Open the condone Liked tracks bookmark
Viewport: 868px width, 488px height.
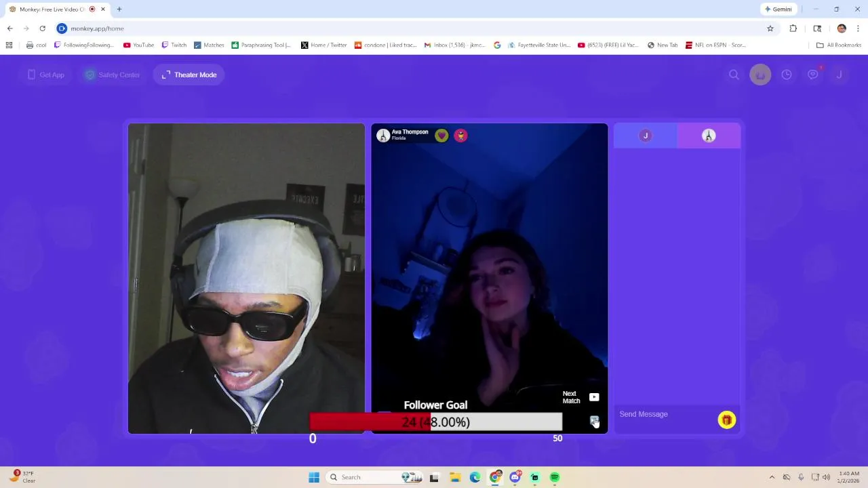click(x=385, y=45)
